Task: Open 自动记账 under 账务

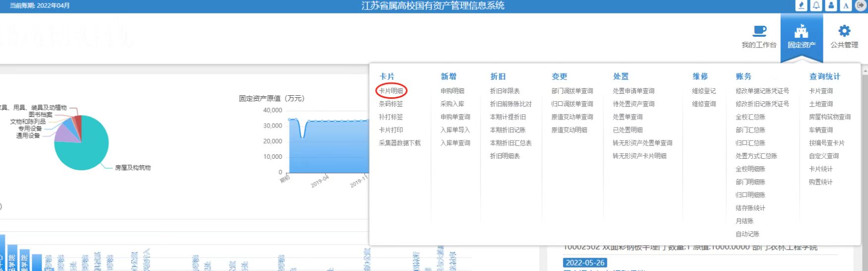Action: [747, 234]
